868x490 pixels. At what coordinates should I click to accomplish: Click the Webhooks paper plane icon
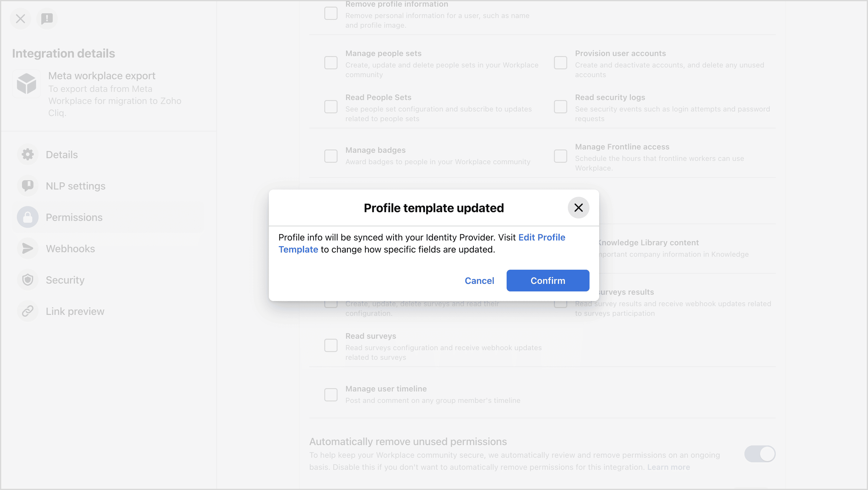pyautogui.click(x=28, y=249)
